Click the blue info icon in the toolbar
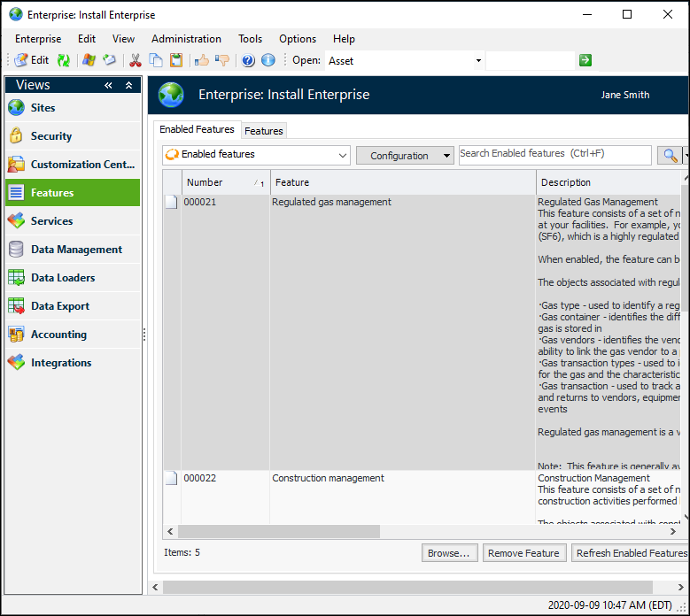 [x=267, y=60]
